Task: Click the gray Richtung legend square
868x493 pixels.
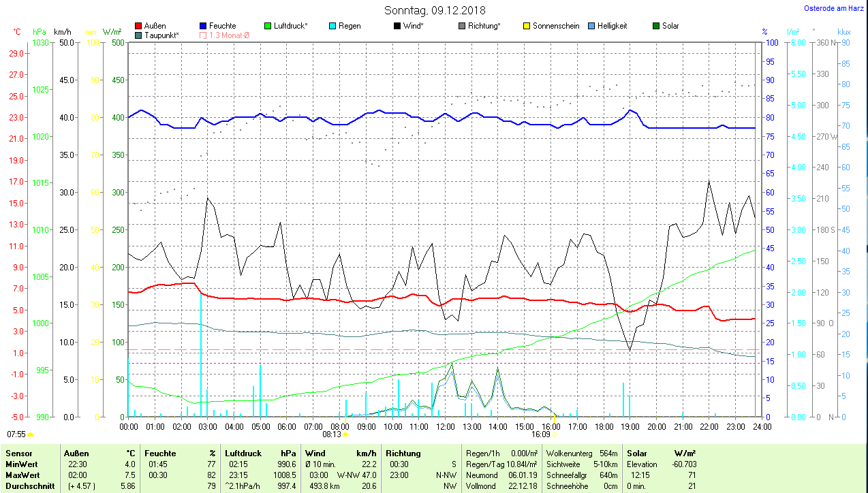Action: click(462, 26)
